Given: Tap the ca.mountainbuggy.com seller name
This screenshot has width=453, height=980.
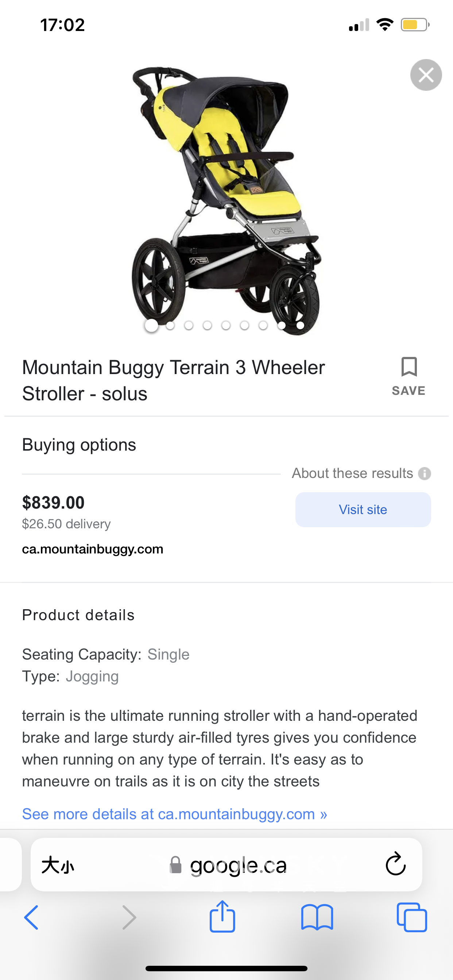Looking at the screenshot, I should click(93, 549).
